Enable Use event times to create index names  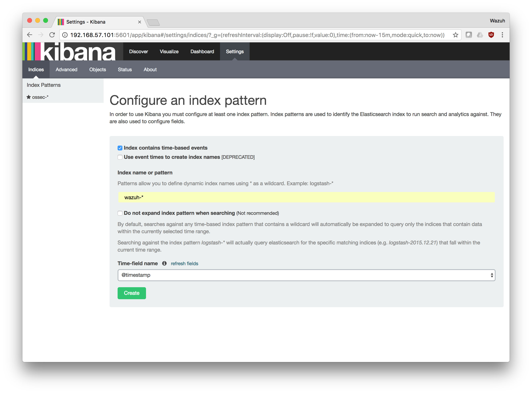(120, 157)
